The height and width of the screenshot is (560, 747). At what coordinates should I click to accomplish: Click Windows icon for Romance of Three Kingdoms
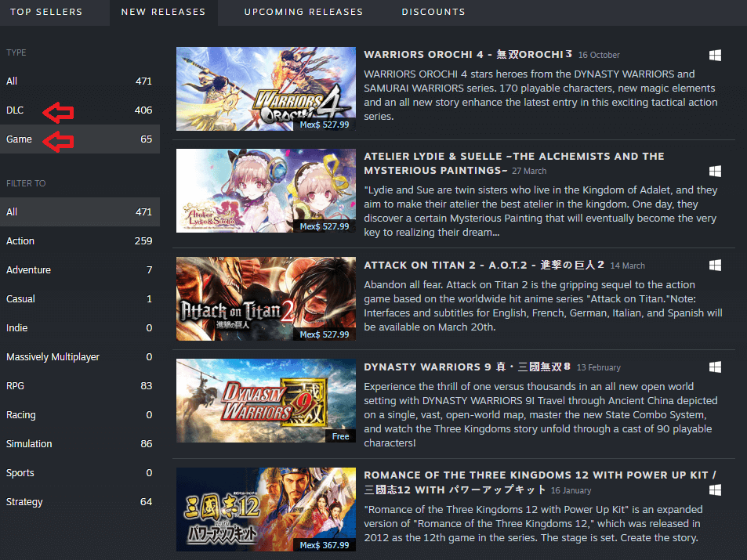(x=715, y=490)
